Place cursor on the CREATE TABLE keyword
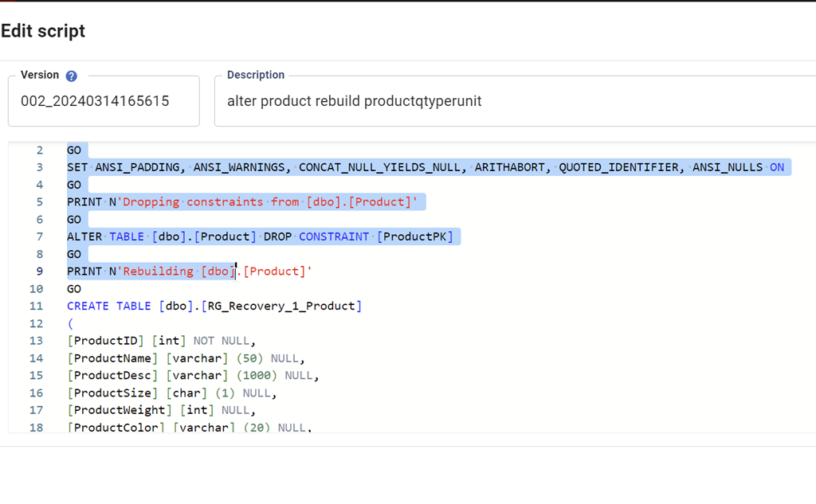This screenshot has width=816, height=504. coord(109,307)
